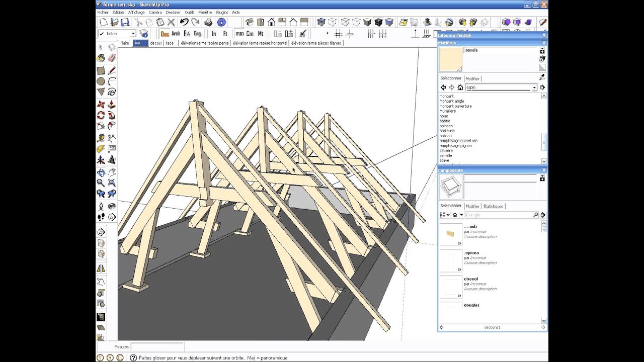The height and width of the screenshot is (362, 644).
Task: Toggle Arch architectural units format
Action: (x=176, y=34)
